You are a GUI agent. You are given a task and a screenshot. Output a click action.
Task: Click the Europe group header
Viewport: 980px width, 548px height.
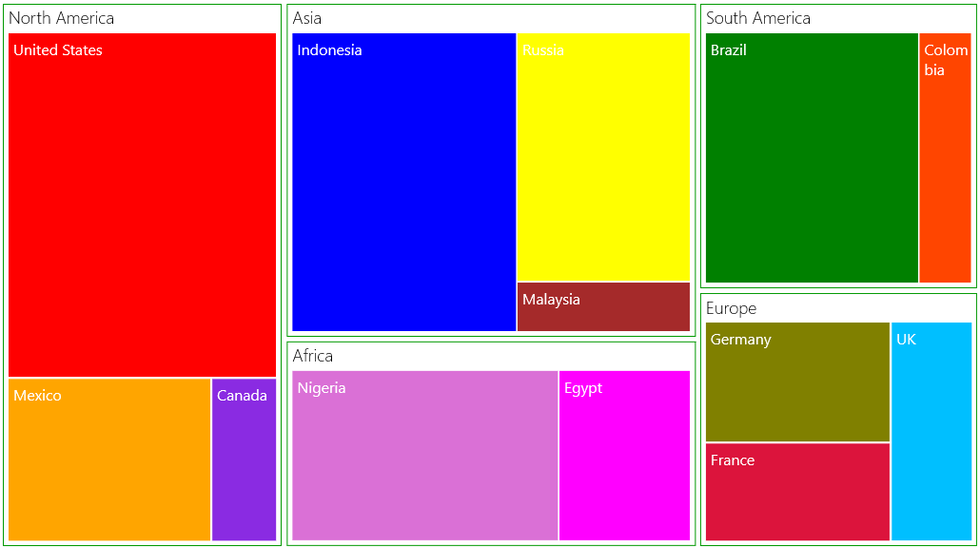coord(732,308)
